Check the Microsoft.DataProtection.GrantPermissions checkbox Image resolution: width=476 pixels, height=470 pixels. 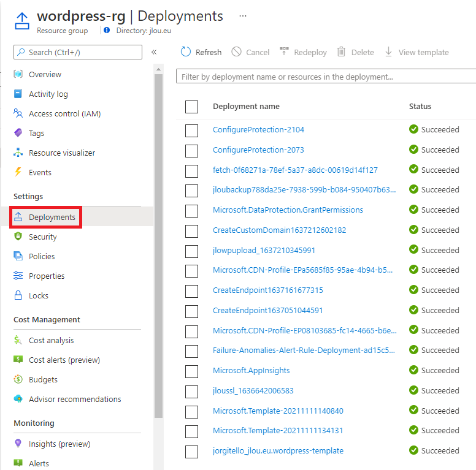coord(191,211)
